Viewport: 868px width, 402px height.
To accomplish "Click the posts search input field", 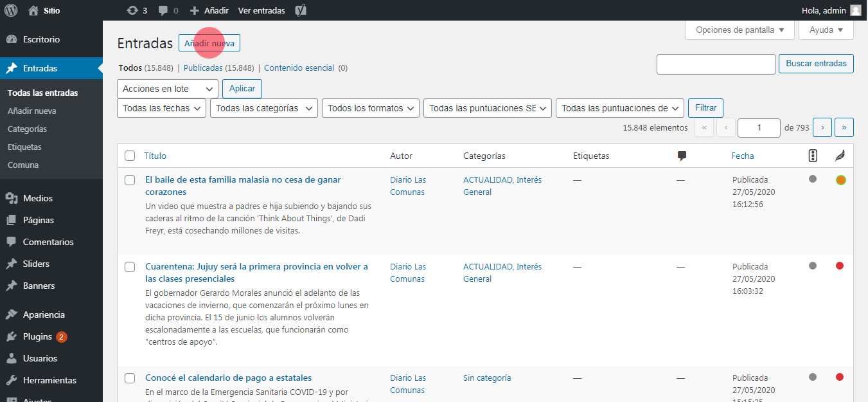I will [716, 64].
